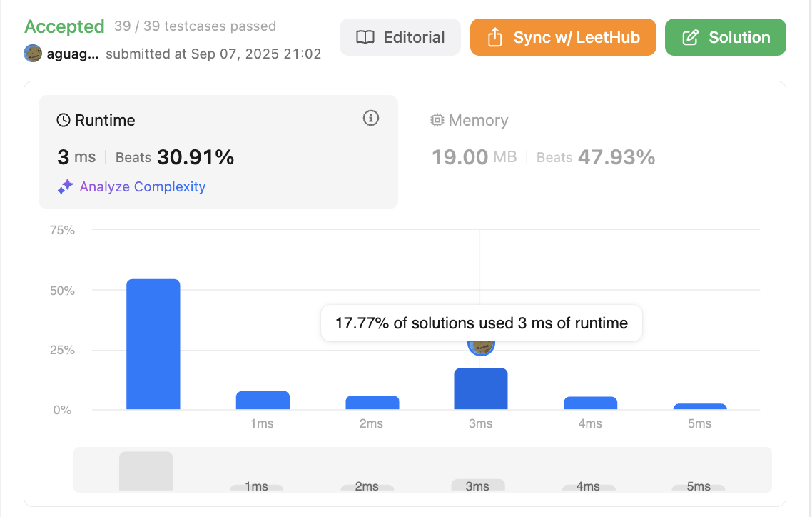The width and height of the screenshot is (812, 517).
Task: Click the pencil icon in Solution button
Action: (690, 37)
